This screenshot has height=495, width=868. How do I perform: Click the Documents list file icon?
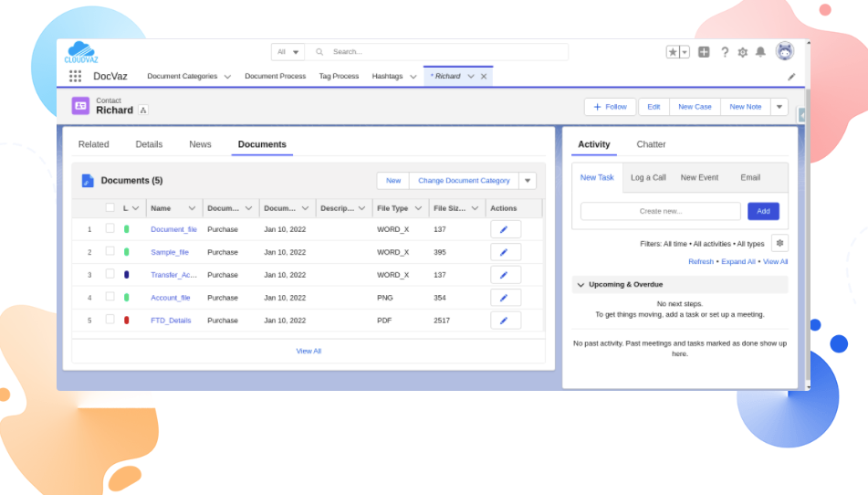(88, 181)
